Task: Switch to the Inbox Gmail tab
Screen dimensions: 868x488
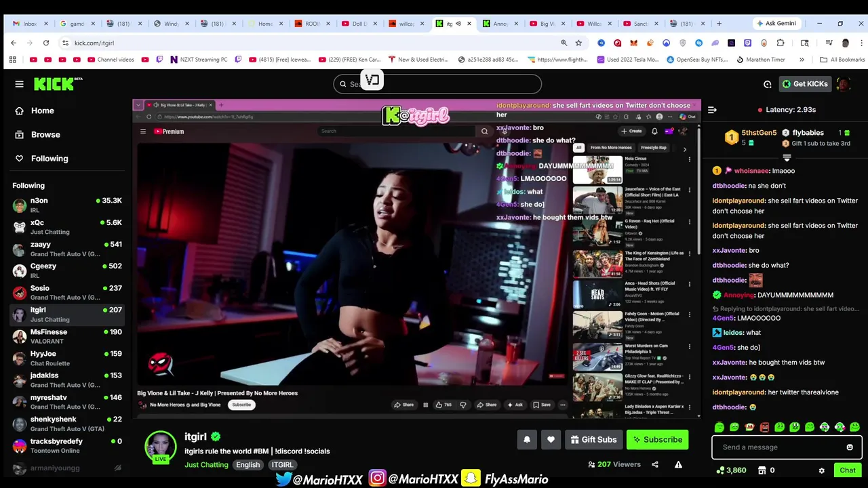Action: pos(30,24)
